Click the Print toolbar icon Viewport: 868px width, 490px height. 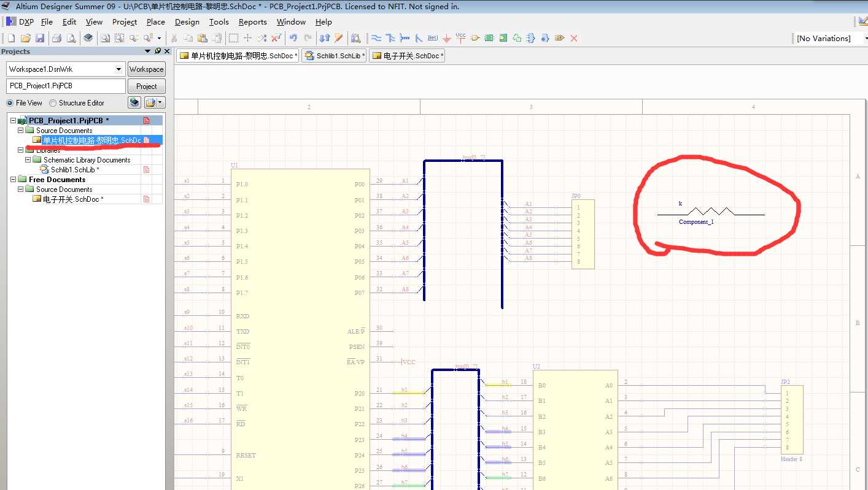57,38
